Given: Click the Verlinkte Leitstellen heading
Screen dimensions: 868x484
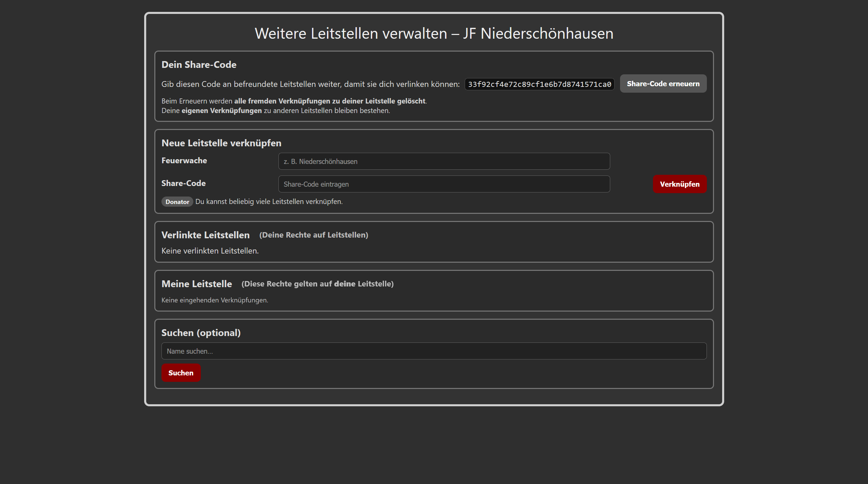Looking at the screenshot, I should 205,235.
